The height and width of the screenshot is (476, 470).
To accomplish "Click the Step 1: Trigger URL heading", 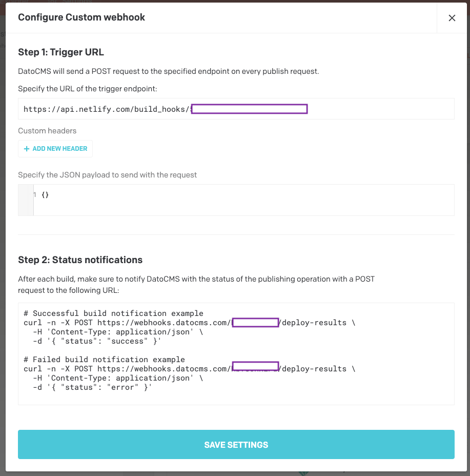I will click(x=61, y=52).
